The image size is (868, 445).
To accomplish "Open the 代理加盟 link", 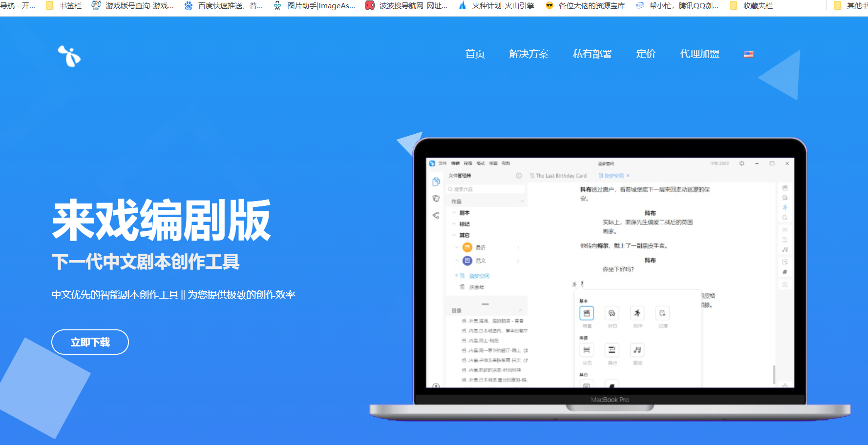I will [699, 54].
